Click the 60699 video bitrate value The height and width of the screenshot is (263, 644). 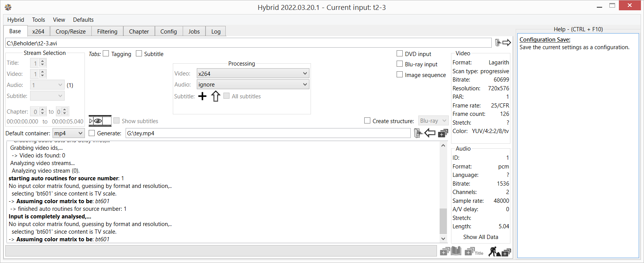pos(501,80)
